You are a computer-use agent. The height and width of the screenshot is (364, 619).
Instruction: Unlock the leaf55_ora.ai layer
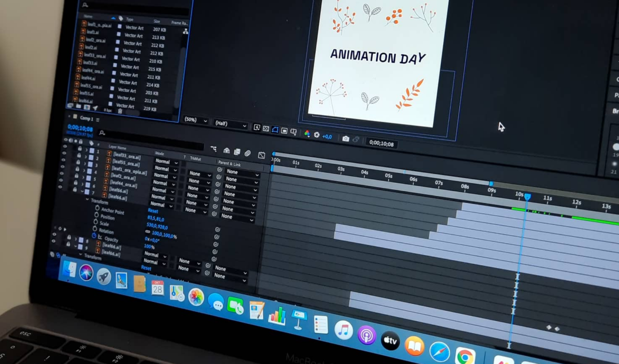[78, 155]
